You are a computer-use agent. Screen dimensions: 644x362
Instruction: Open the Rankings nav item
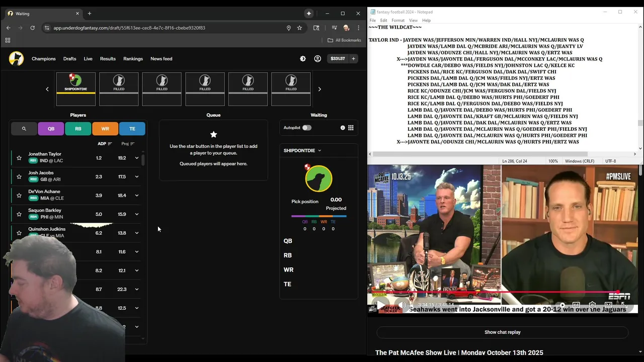[x=133, y=59]
